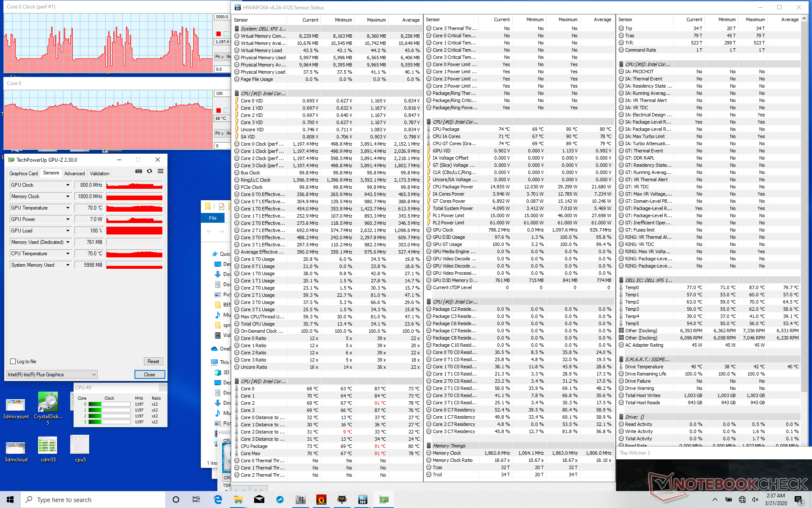Open File Explorer taskbar icon
Viewport: 812px width, 508px height.
point(238,500)
